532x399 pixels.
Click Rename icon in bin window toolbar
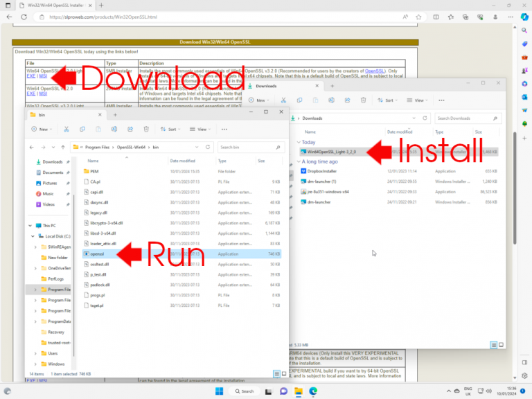114,130
